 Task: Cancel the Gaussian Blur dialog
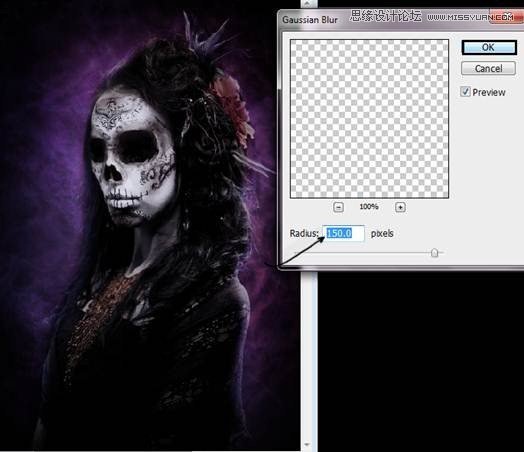(x=488, y=68)
